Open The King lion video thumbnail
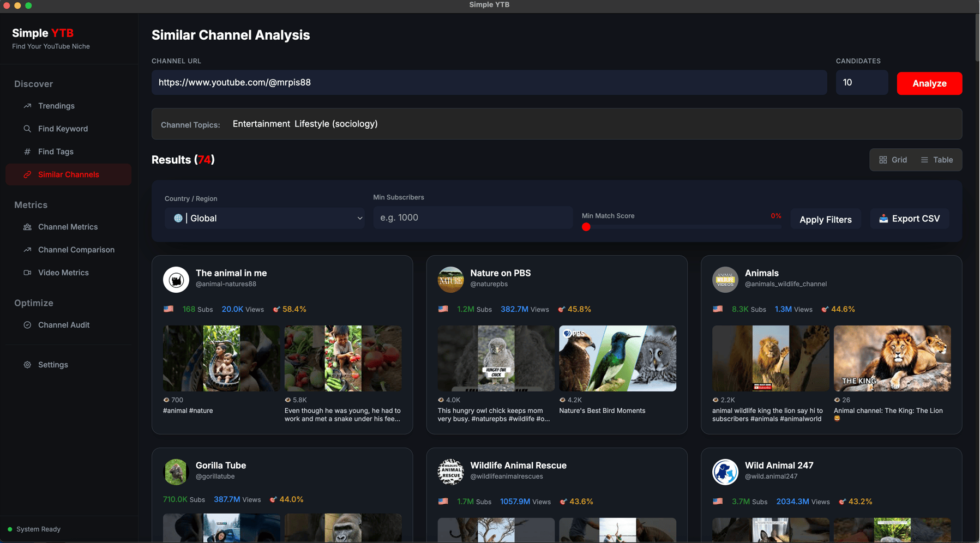The height and width of the screenshot is (543, 980). click(x=892, y=358)
